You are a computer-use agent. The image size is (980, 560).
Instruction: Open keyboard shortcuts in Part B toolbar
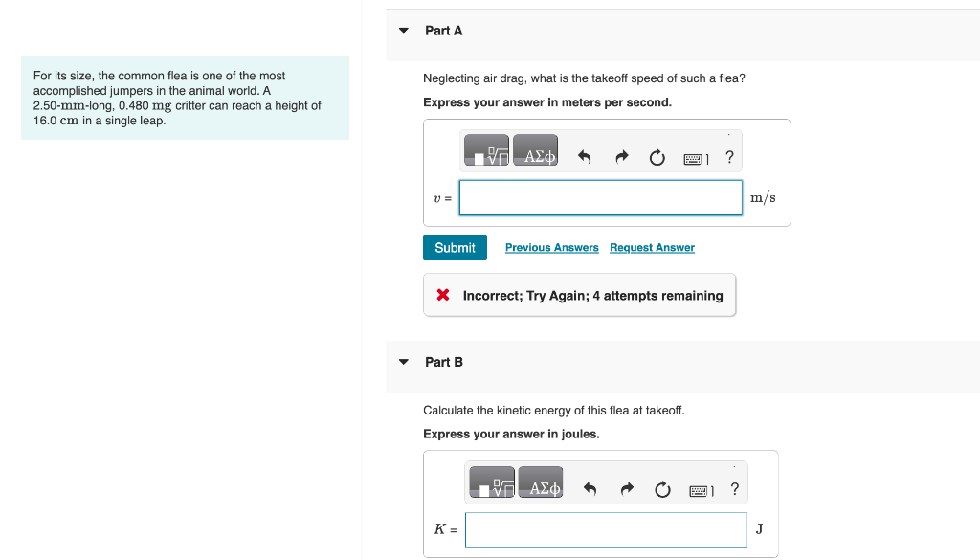click(x=701, y=491)
